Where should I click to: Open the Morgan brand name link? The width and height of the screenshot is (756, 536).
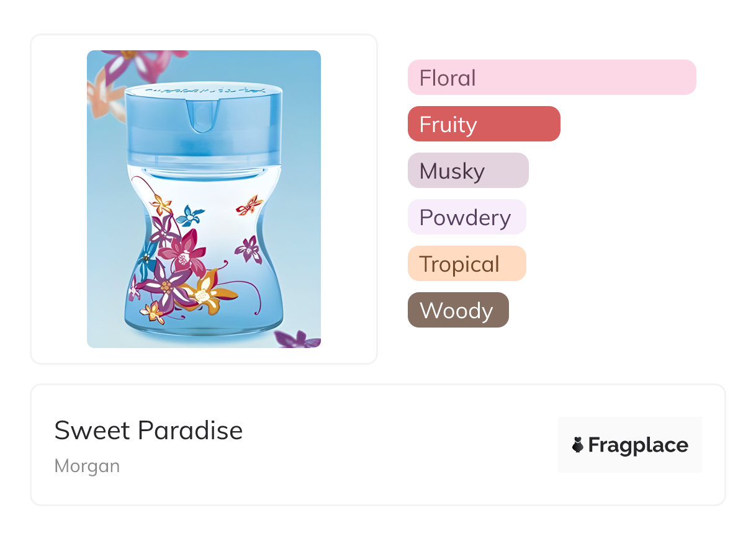click(x=87, y=466)
